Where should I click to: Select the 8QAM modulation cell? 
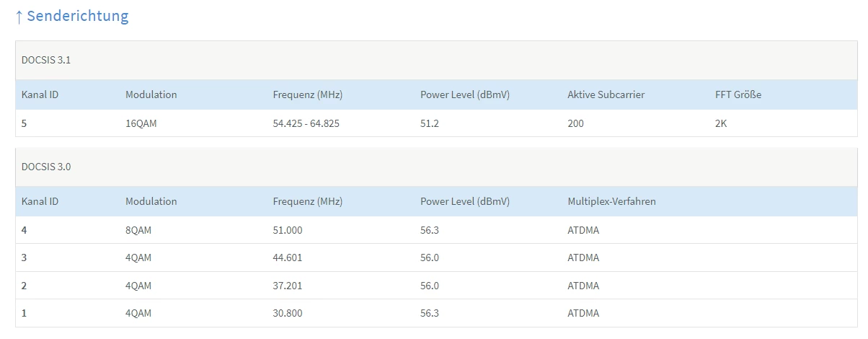138,230
